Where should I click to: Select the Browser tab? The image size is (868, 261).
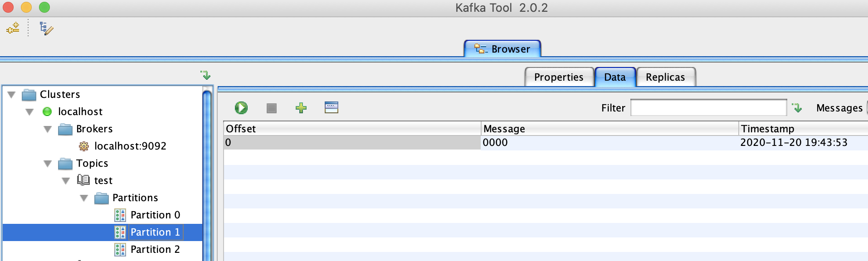click(502, 48)
